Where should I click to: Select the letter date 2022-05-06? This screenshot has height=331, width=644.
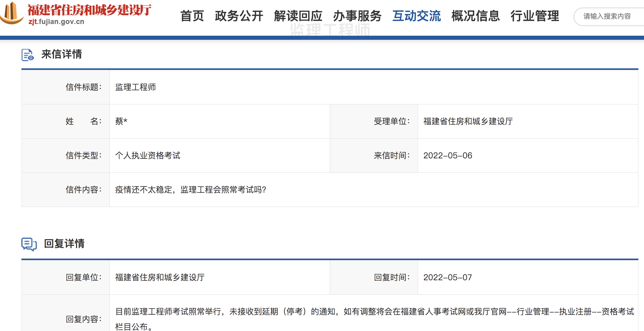[448, 156]
